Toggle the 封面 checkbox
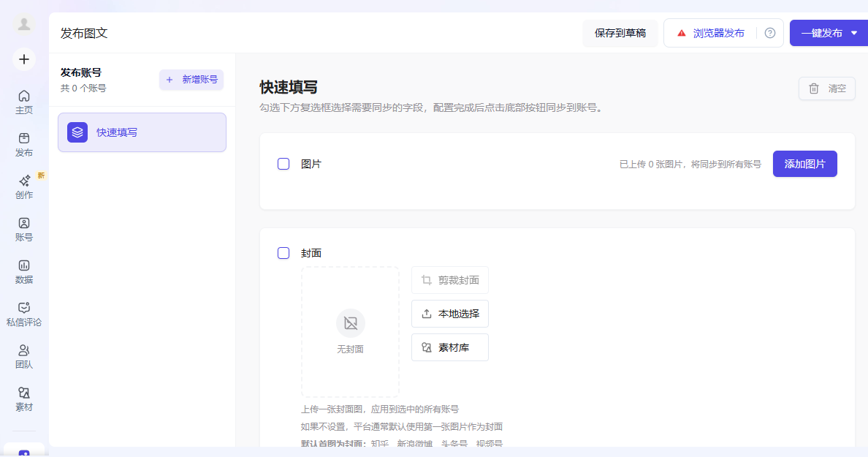The image size is (868, 457). 283,253
